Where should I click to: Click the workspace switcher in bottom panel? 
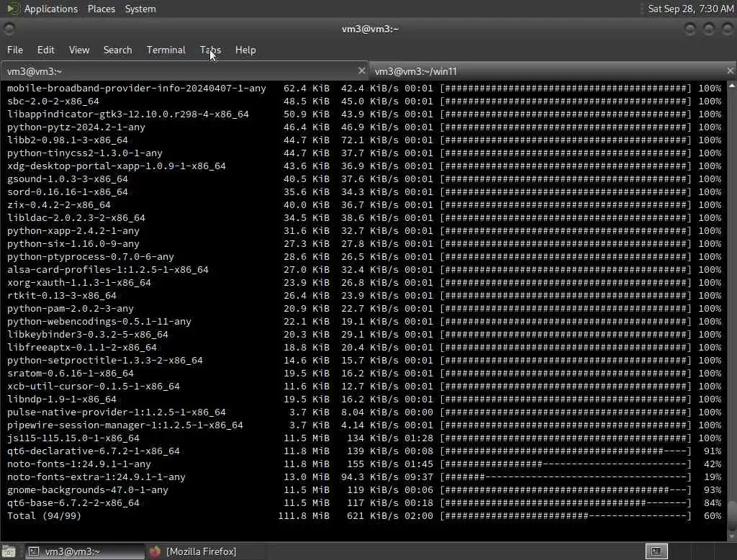pos(656,551)
